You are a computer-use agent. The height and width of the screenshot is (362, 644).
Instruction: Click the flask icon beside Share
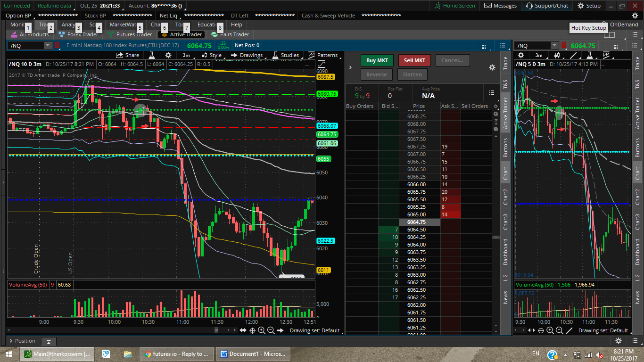152,55
